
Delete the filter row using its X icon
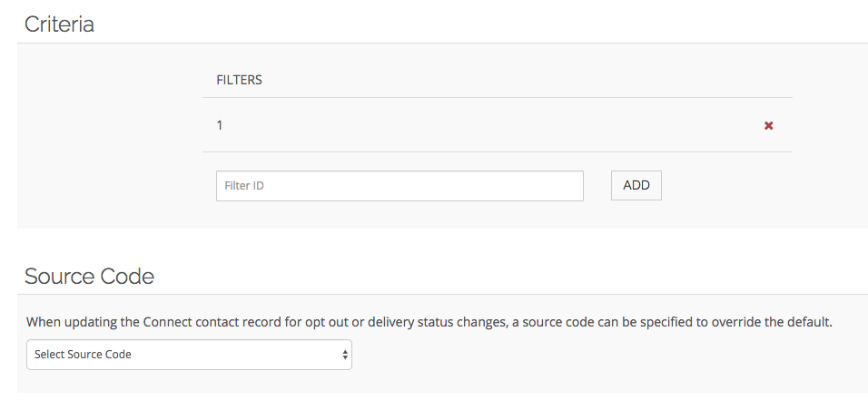click(768, 126)
